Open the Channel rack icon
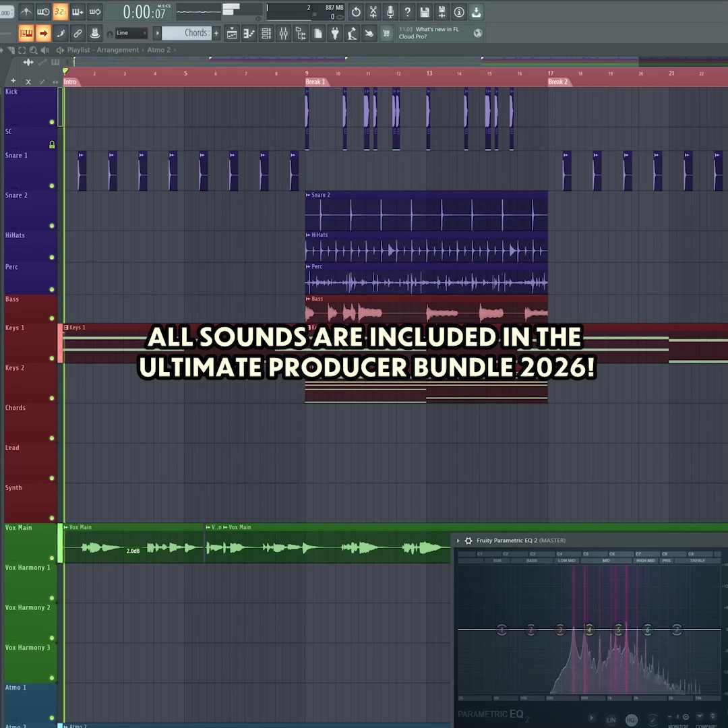Screen dimensions: 728x728 266,33
